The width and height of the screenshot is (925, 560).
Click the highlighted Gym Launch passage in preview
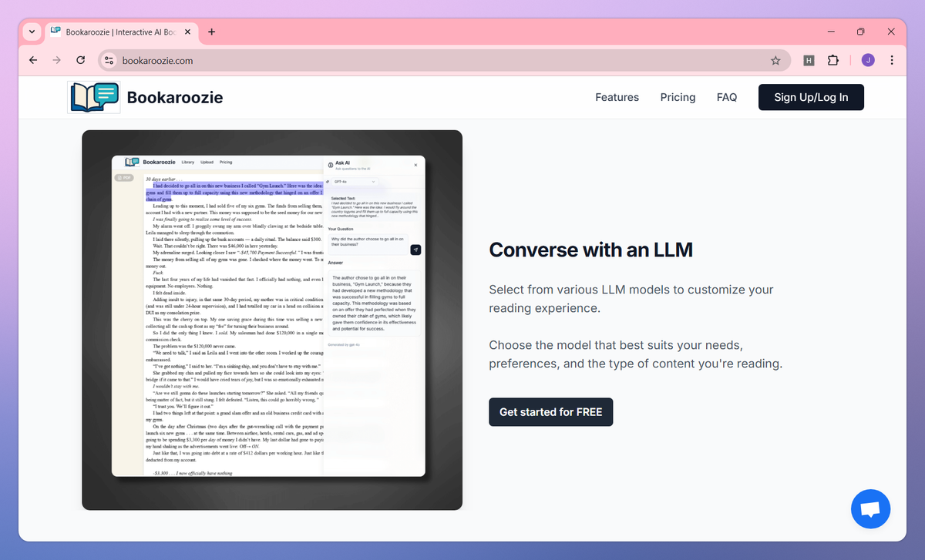234,193
